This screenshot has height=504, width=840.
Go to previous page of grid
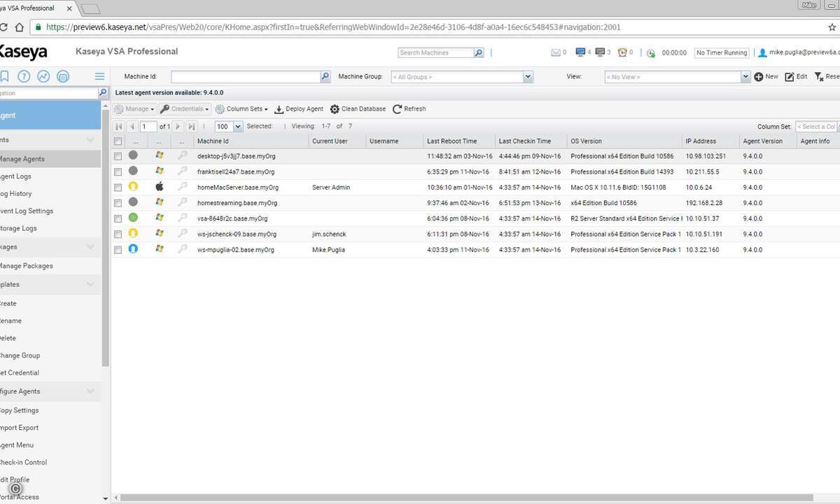tap(132, 127)
